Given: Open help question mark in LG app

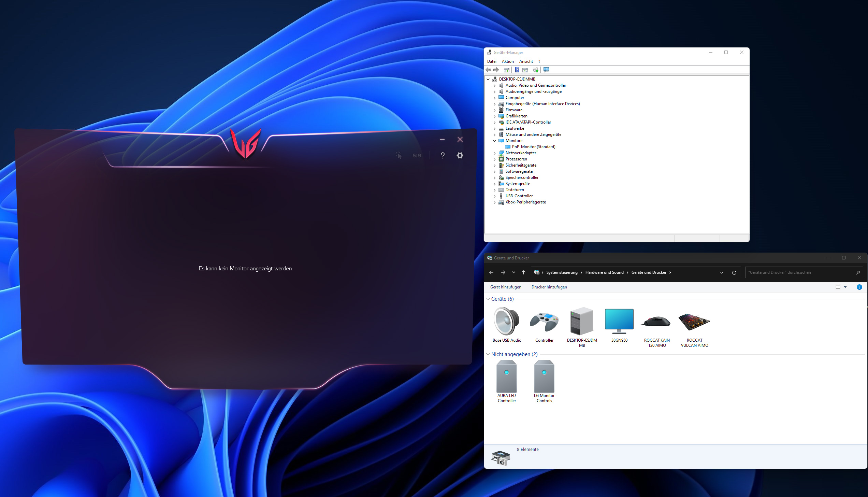Looking at the screenshot, I should pyautogui.click(x=443, y=155).
